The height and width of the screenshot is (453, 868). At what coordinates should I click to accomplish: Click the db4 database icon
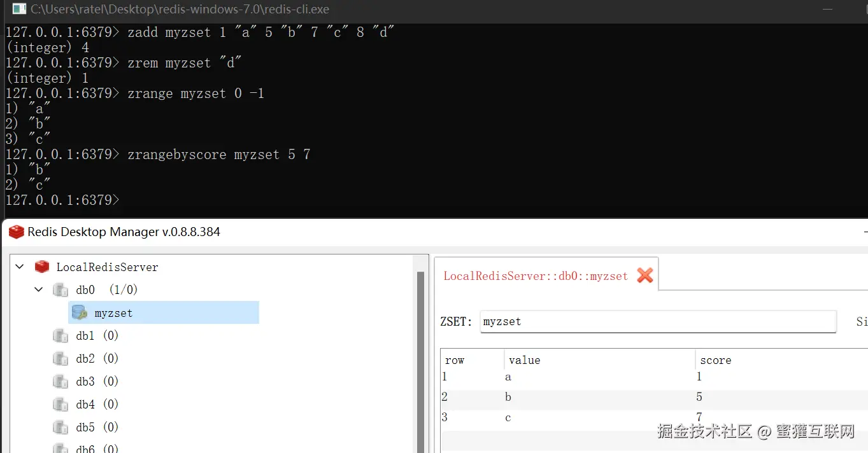(60, 405)
